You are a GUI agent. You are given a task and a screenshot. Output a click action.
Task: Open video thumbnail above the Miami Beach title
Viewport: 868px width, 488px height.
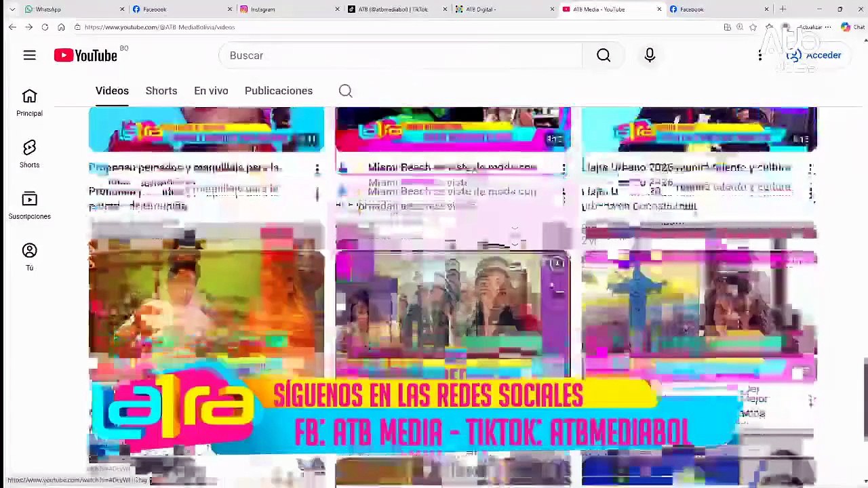(x=453, y=129)
